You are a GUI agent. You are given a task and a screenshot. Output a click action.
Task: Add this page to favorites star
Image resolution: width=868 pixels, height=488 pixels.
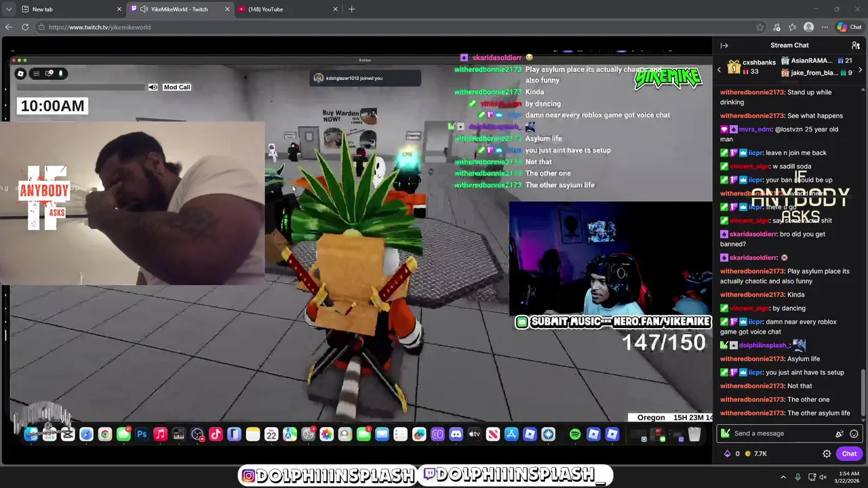coord(760,27)
